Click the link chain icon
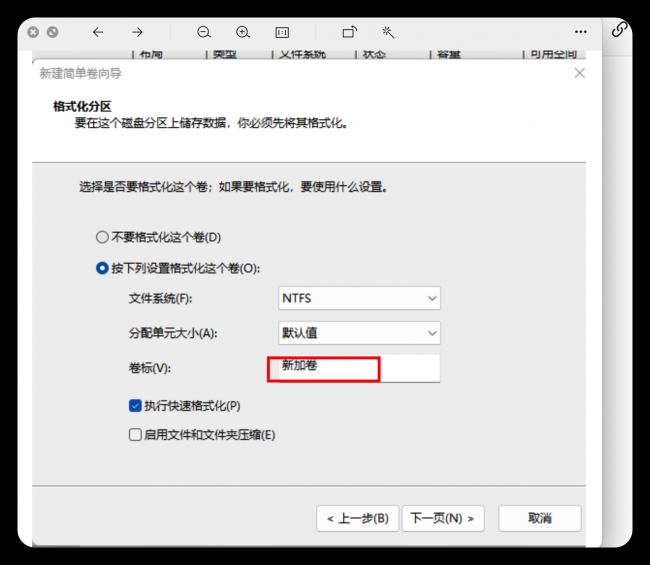Screen dimensions: 650x565 point(619,30)
